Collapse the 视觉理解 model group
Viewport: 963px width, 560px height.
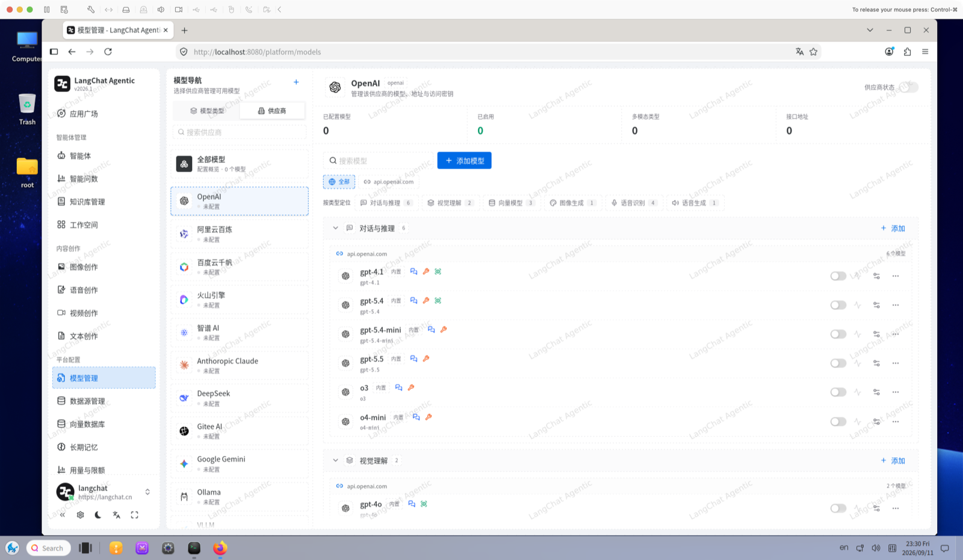coord(335,460)
